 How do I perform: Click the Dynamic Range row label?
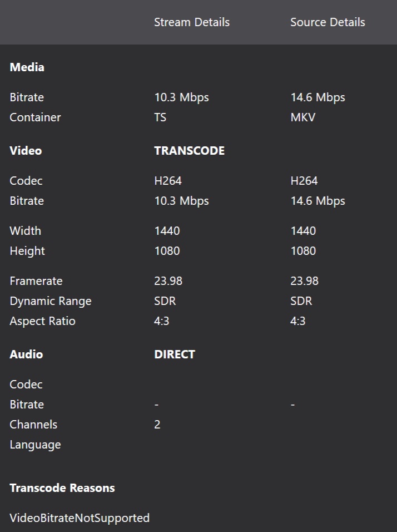click(x=50, y=301)
